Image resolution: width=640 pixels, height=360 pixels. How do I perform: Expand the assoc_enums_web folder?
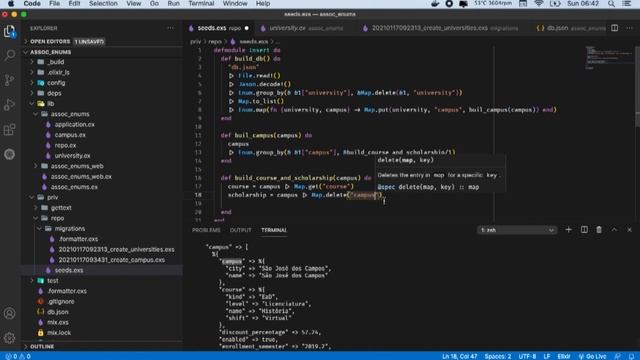102,166
